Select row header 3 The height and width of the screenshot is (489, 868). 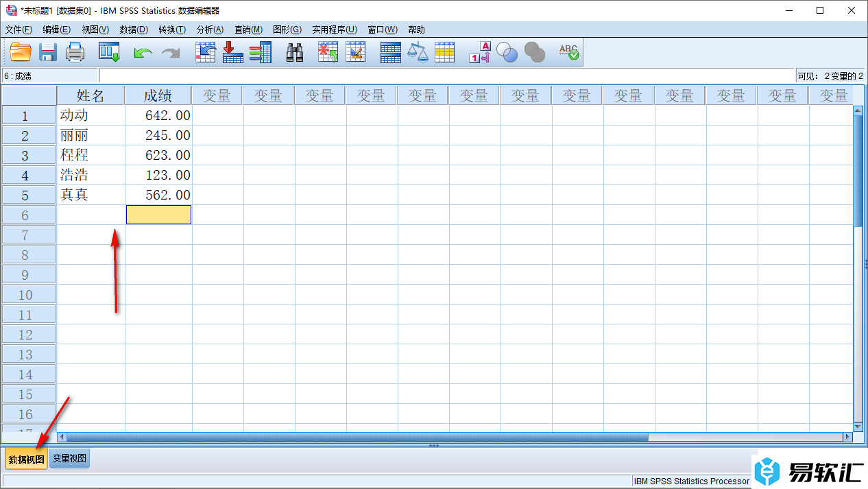(x=29, y=155)
